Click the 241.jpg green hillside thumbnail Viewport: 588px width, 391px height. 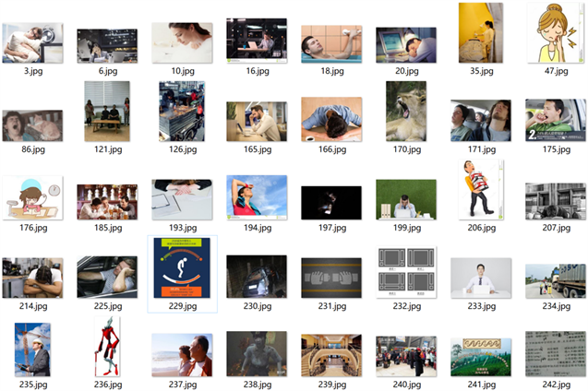(481, 357)
